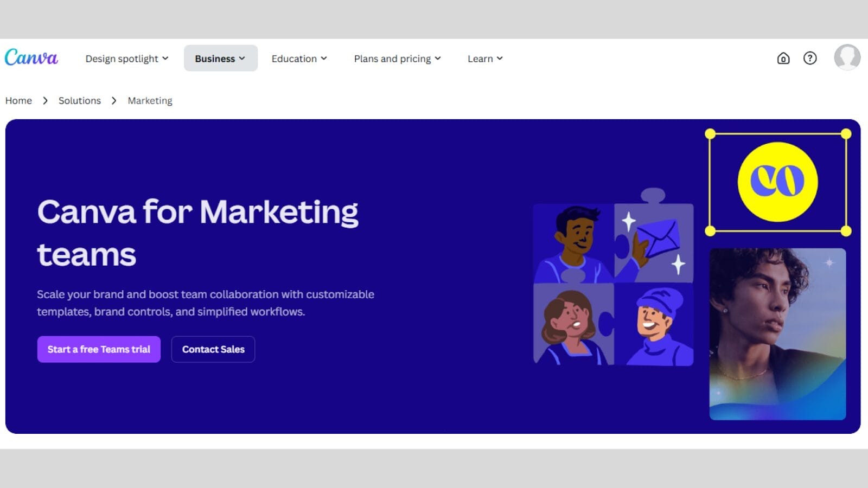Click the portrait photo of curly-haired person

pyautogui.click(x=777, y=333)
